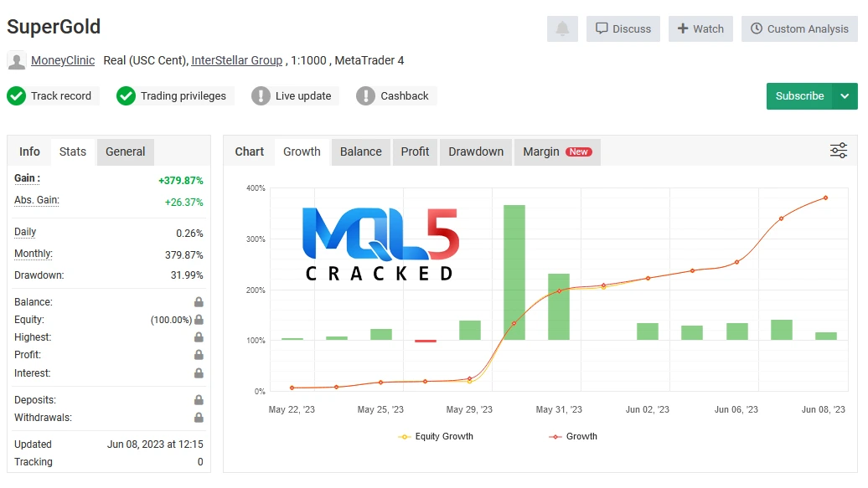Click the lock icon next to Profit
Image resolution: width=868 pixels, height=488 pixels.
pyautogui.click(x=199, y=355)
